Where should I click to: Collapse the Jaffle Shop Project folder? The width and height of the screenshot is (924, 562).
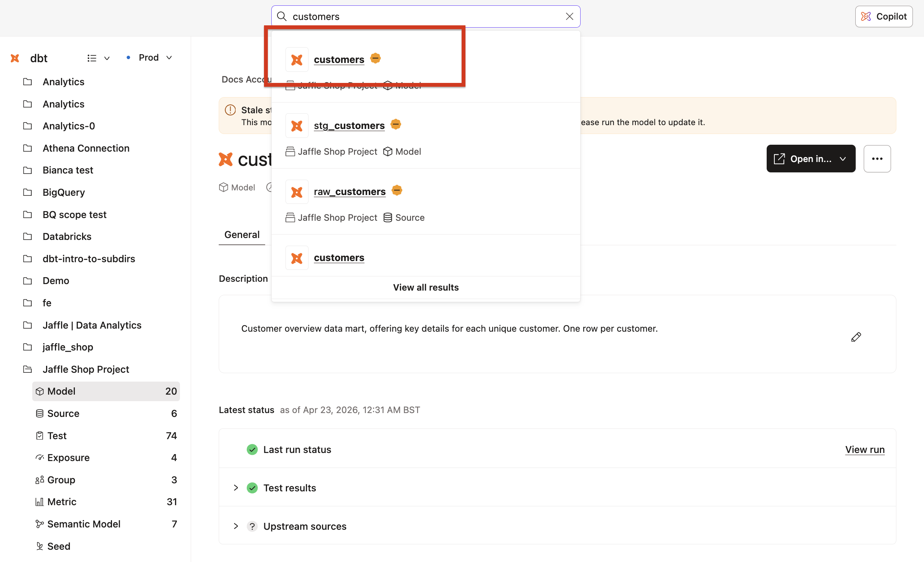(86, 369)
